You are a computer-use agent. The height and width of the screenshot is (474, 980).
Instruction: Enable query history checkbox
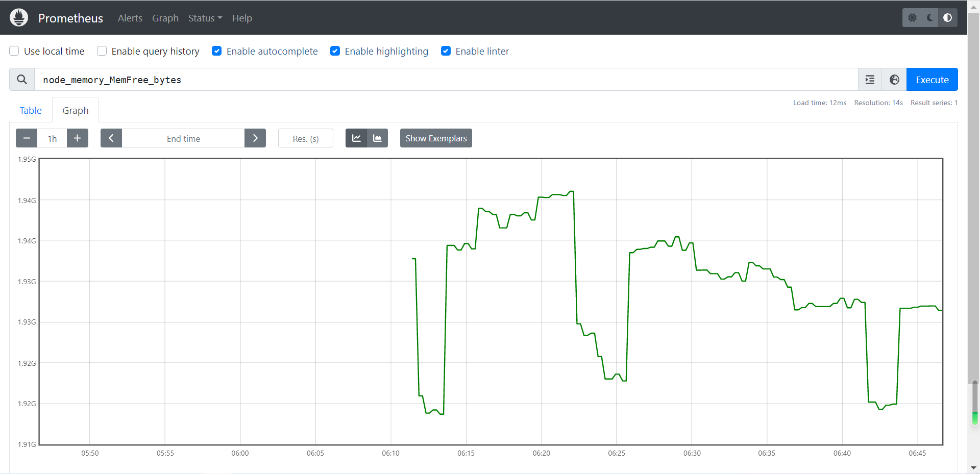point(102,51)
